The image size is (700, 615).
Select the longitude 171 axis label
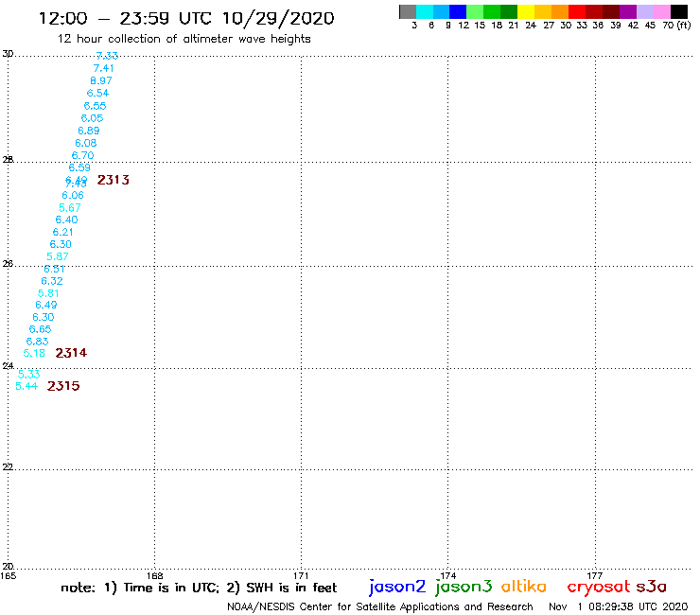point(301,576)
